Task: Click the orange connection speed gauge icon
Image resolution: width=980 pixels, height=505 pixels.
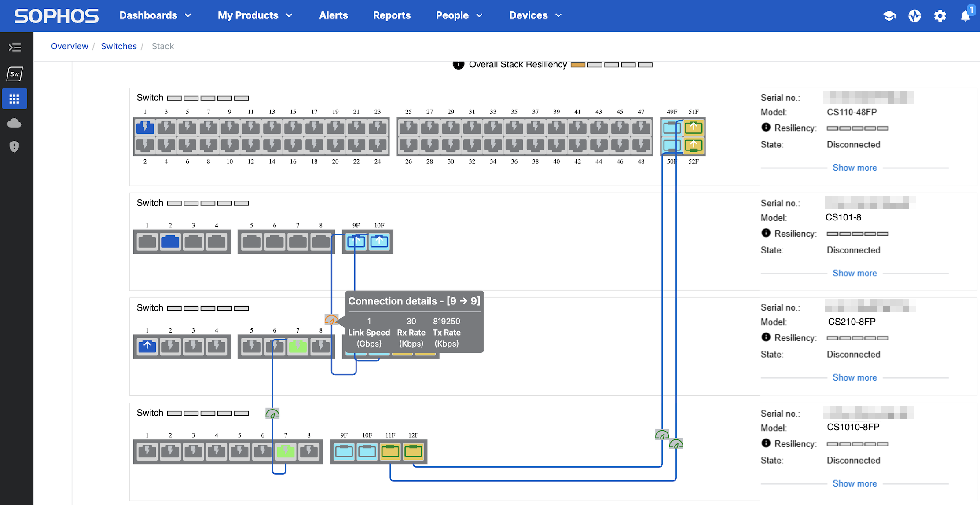Action: (331, 319)
